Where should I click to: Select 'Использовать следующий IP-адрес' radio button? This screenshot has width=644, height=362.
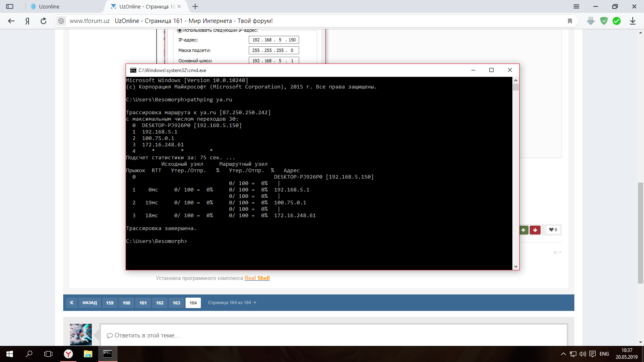pyautogui.click(x=180, y=31)
